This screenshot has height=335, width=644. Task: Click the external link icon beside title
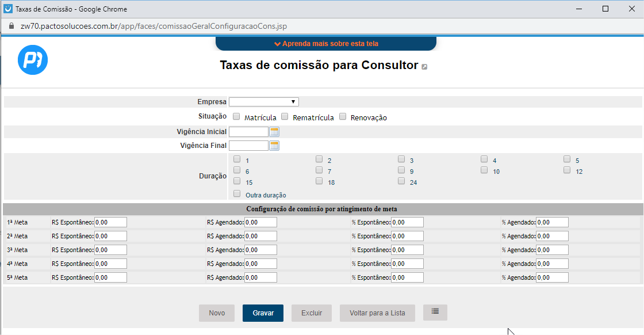[x=424, y=67]
